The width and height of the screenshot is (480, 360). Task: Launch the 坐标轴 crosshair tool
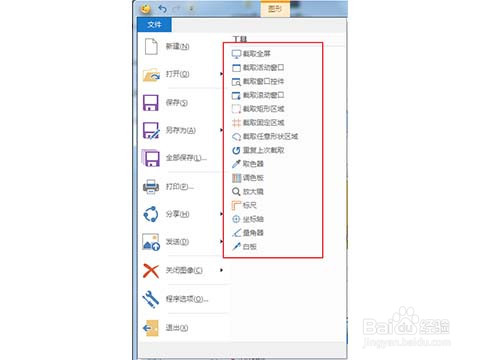(x=248, y=219)
